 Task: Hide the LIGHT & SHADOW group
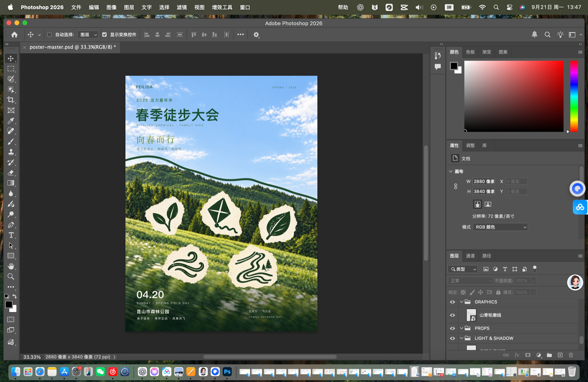(x=452, y=339)
